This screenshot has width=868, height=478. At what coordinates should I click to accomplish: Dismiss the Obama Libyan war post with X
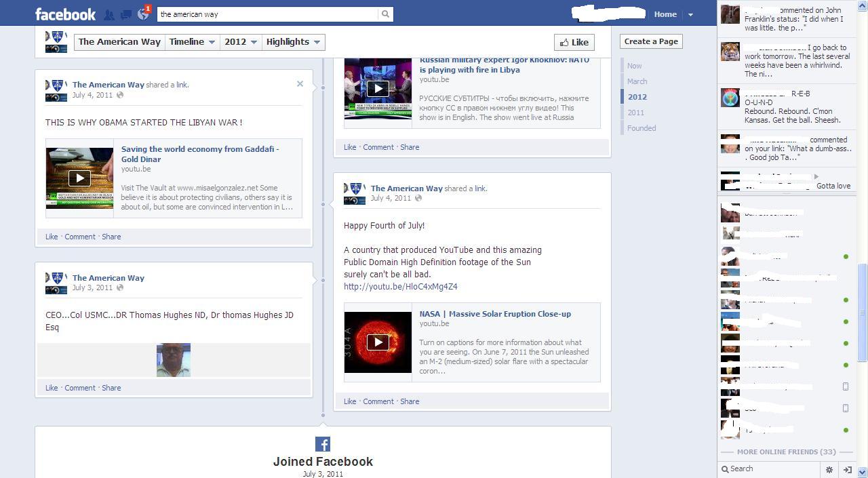click(x=300, y=84)
